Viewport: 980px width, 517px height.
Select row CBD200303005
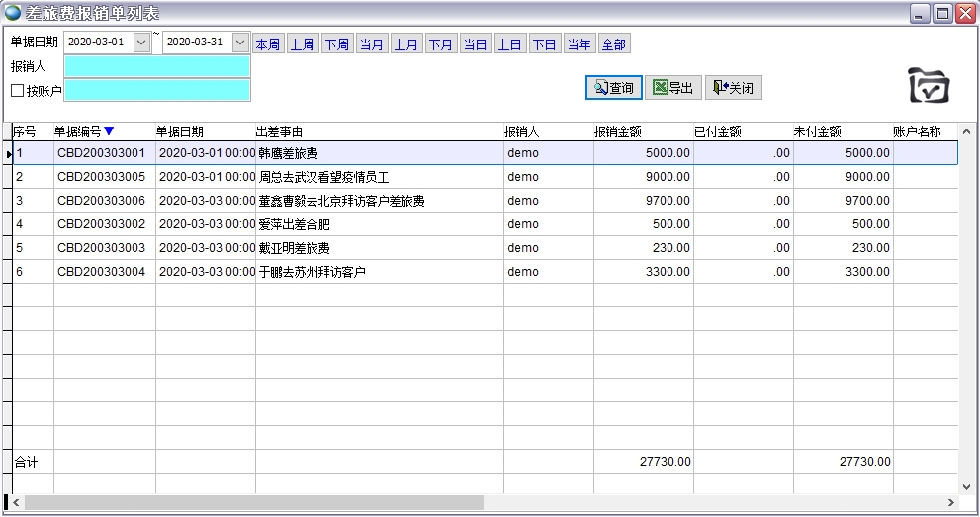(101, 177)
